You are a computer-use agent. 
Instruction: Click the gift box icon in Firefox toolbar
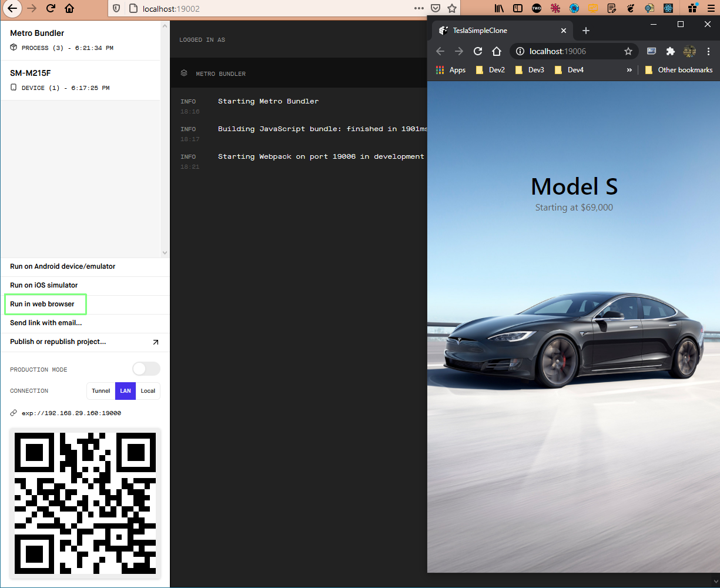[694, 8]
